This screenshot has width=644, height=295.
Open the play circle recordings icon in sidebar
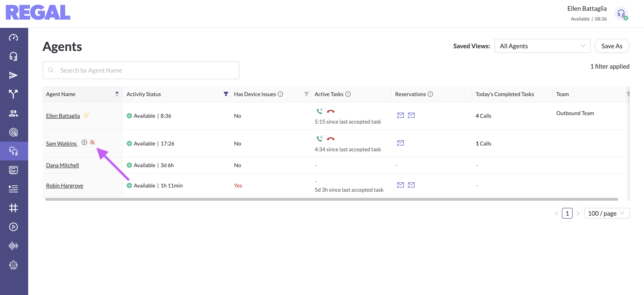point(13,227)
